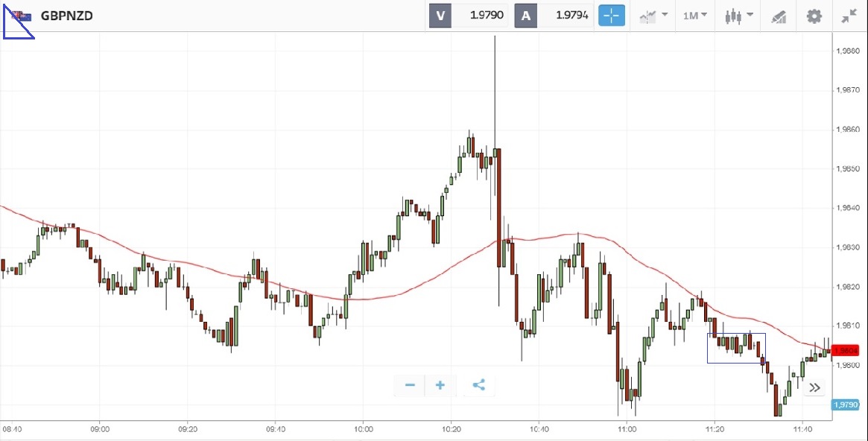Toggle the crosshair cursor button

[611, 16]
